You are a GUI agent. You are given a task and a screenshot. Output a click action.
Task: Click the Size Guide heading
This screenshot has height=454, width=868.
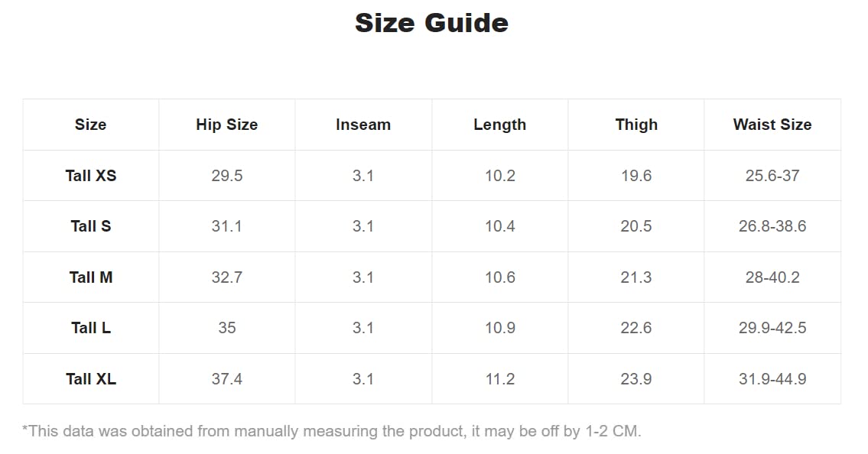click(x=431, y=23)
